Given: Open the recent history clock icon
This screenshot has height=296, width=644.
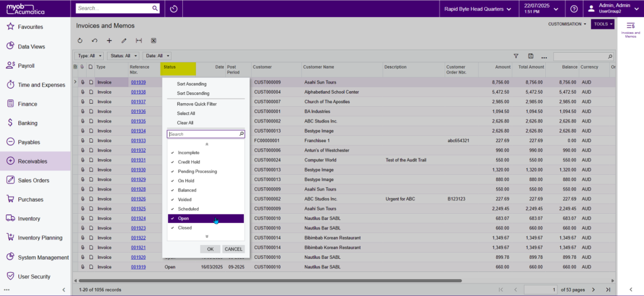Looking at the screenshot, I should click(174, 9).
